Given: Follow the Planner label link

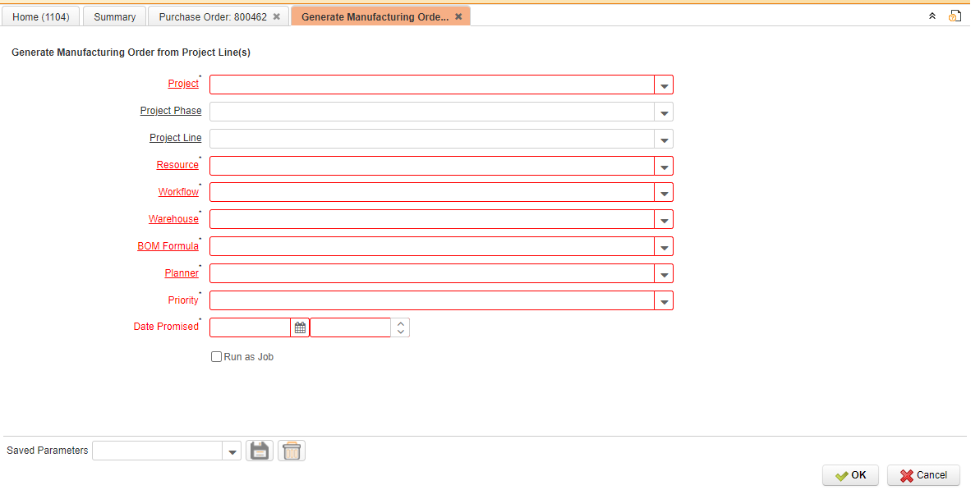Looking at the screenshot, I should (182, 273).
